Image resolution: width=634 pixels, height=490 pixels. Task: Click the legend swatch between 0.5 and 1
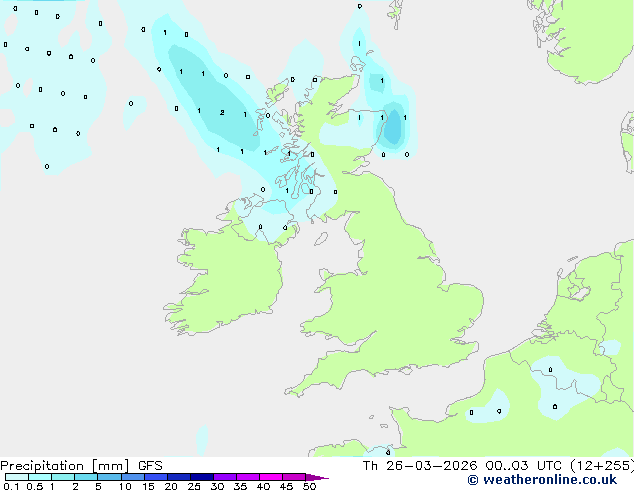tap(40, 477)
